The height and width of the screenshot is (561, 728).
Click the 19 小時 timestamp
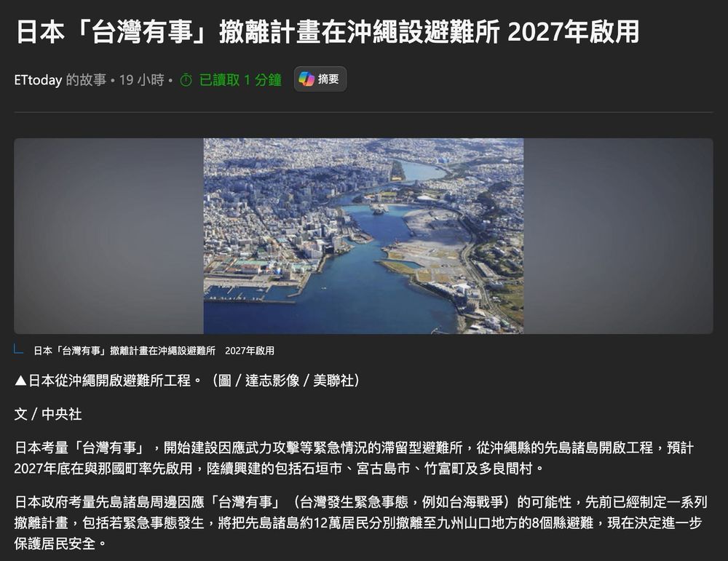tap(142, 80)
